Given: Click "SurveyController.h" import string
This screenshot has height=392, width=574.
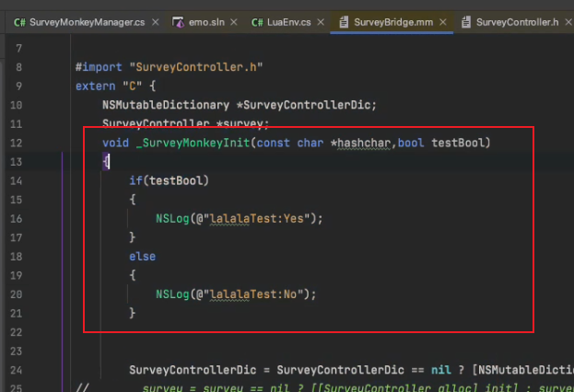Looking at the screenshot, I should point(196,67).
